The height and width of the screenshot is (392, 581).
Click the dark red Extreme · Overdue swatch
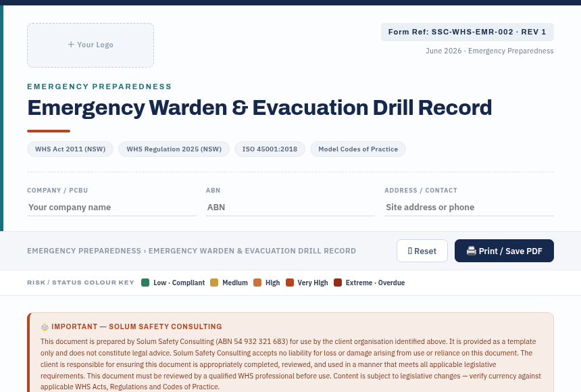point(338,283)
